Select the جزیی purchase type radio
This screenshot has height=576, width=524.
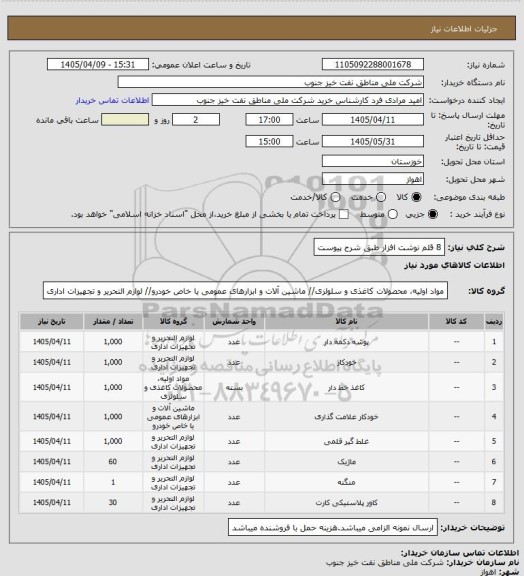[x=433, y=214]
